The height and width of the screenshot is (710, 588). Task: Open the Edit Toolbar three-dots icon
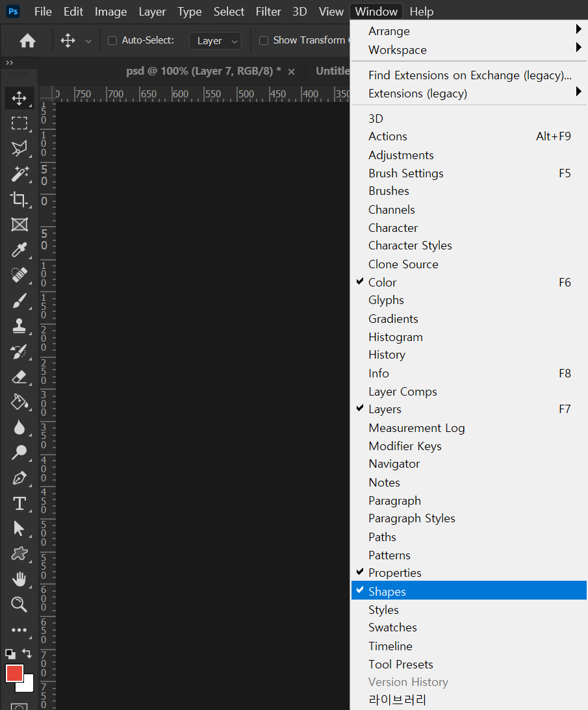(19, 630)
